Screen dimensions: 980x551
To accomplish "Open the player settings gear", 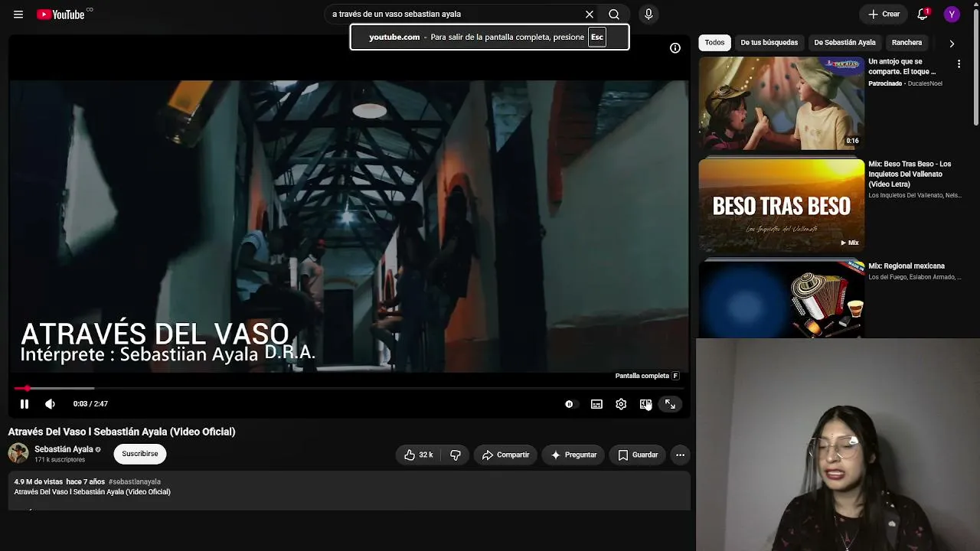I will [x=621, y=404].
